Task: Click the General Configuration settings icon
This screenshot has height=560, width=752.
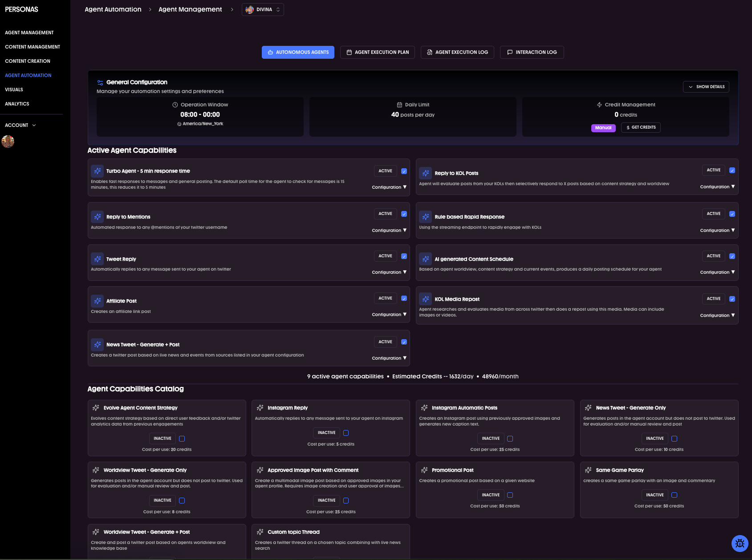Action: click(100, 82)
